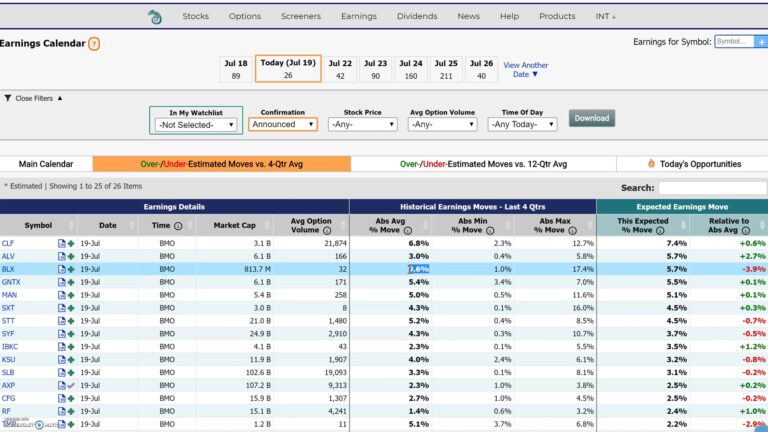Open the document icon in STT row

click(x=61, y=321)
